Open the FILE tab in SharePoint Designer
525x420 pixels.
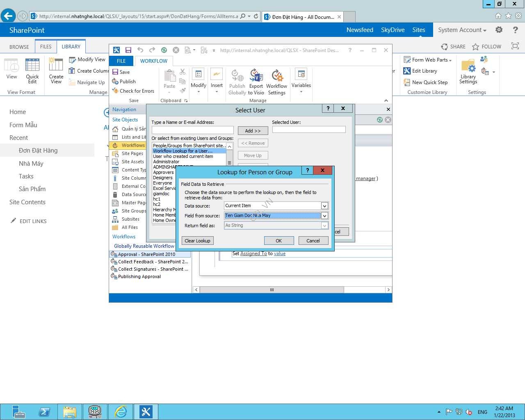tap(121, 61)
